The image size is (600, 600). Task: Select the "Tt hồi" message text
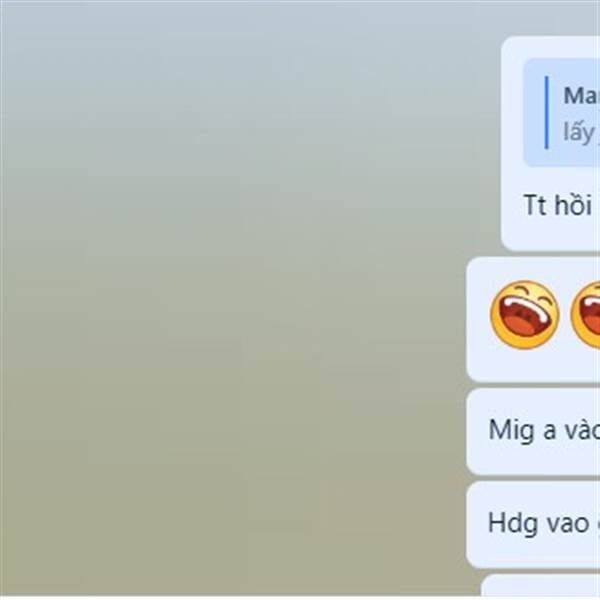tap(558, 205)
